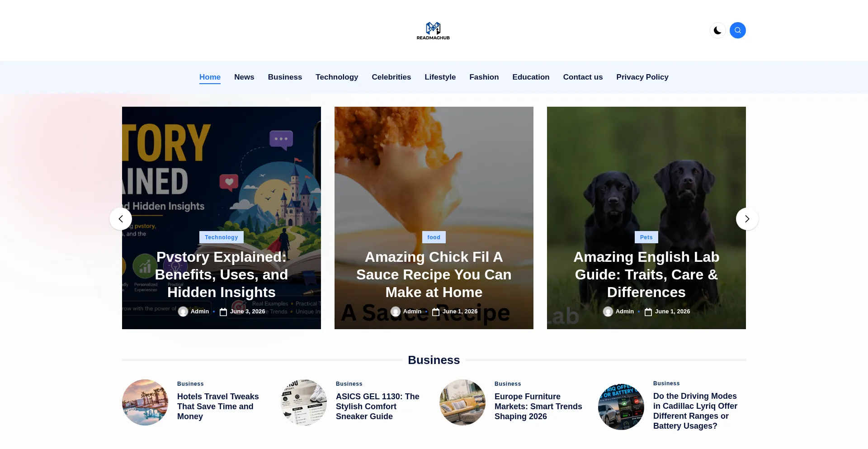Viewport: 868px width, 449px height.
Task: Click the June 1, 2026 date on Chick Fil A slide
Action: pos(460,312)
